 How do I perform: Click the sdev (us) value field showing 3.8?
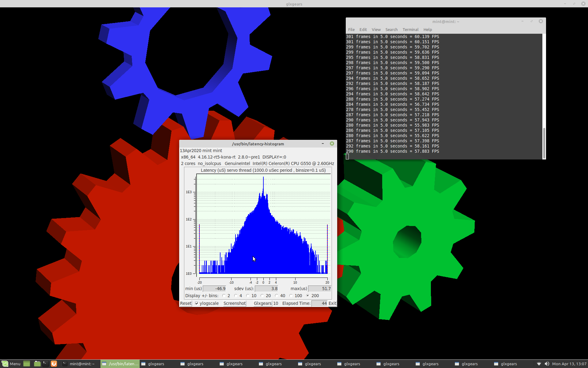click(266, 289)
